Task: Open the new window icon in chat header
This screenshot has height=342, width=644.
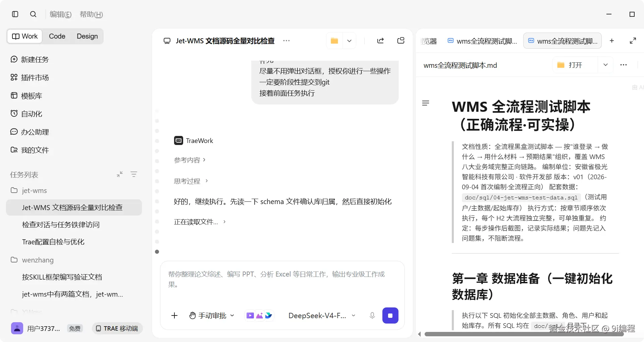Action: point(401,41)
